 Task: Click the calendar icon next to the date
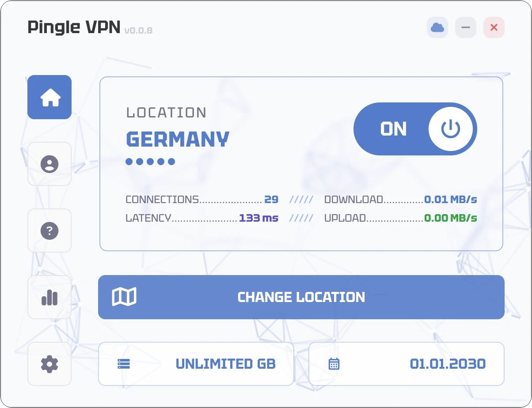[334, 363]
